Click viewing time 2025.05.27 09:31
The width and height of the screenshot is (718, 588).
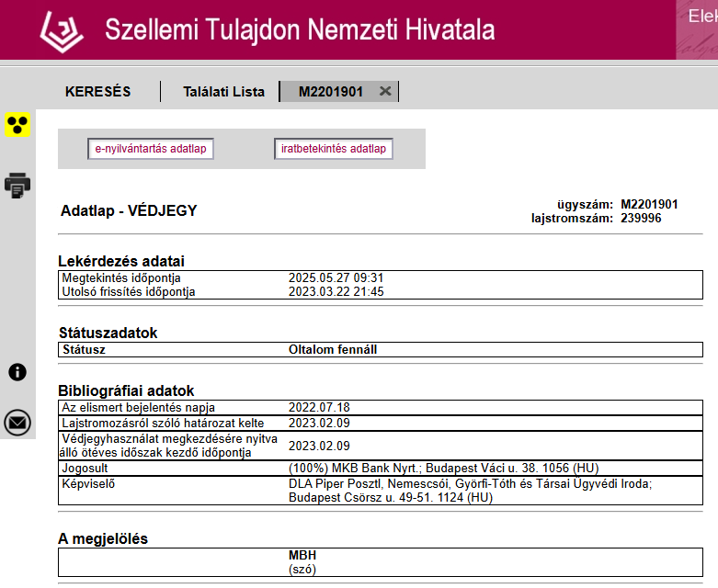(336, 277)
